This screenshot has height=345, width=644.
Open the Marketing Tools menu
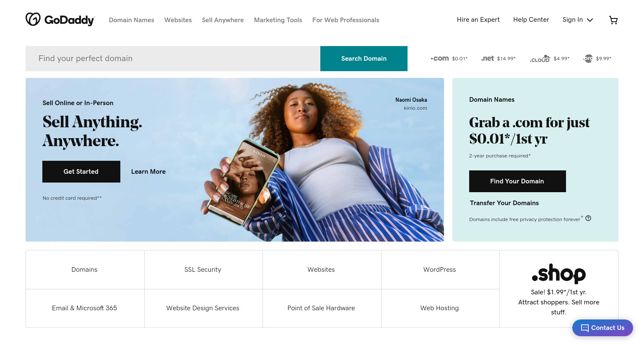pyautogui.click(x=278, y=20)
